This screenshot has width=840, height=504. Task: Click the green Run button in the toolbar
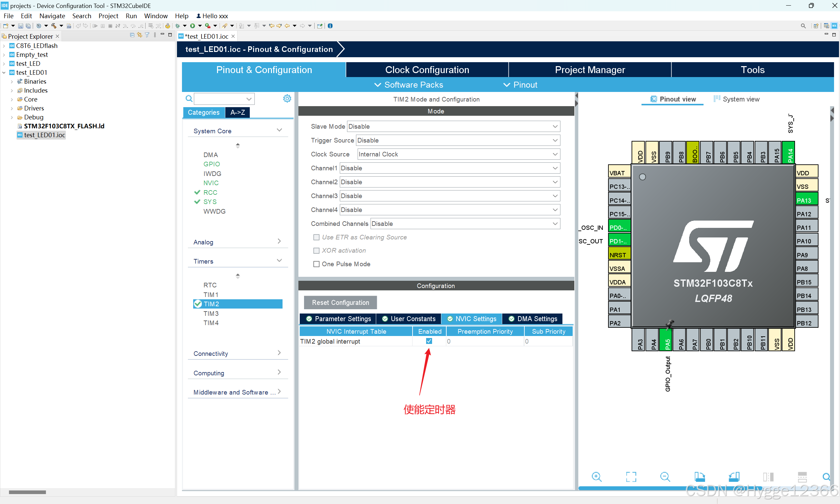(193, 26)
